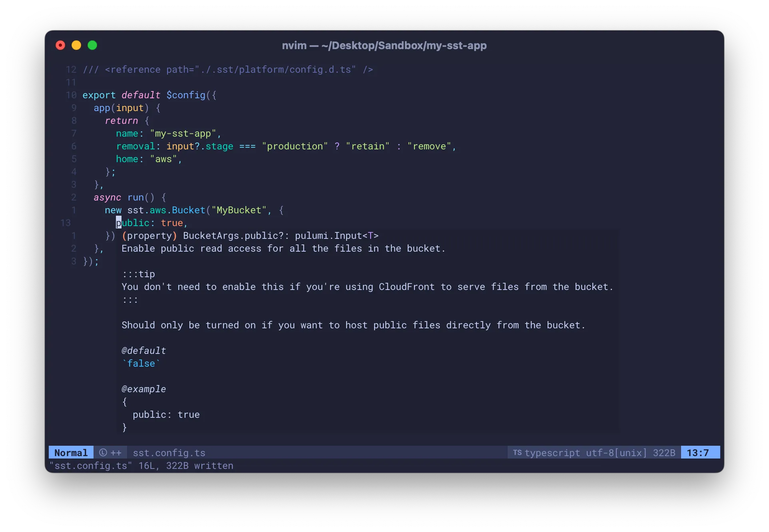Click the ++ modified-buffer indicator
Screen dimensions: 769x532
116,453
